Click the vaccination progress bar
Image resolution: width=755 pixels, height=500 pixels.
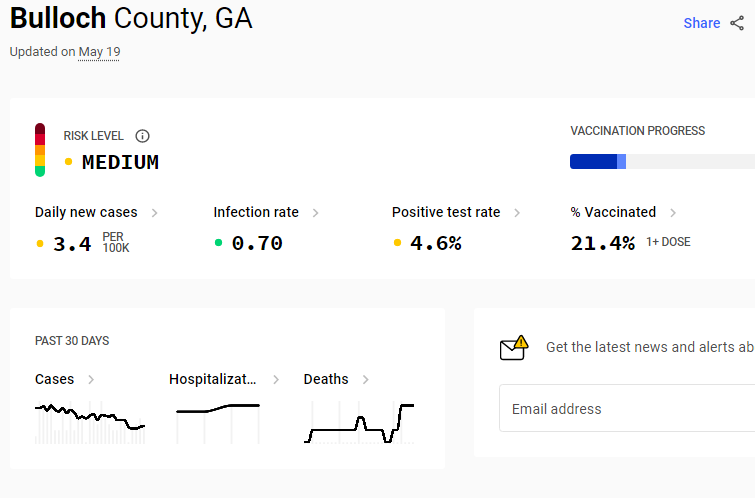[x=663, y=161]
